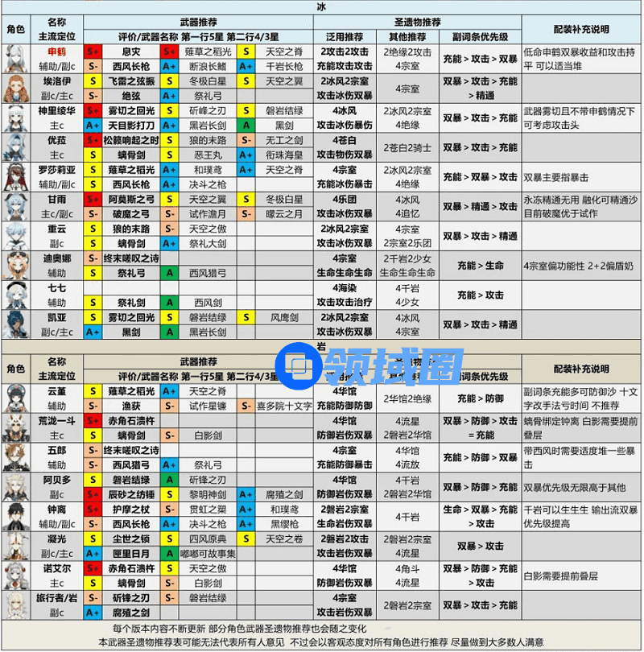Click the 阿莫斯之弓 weapon name
This screenshot has height=652, width=644.
tap(130, 199)
